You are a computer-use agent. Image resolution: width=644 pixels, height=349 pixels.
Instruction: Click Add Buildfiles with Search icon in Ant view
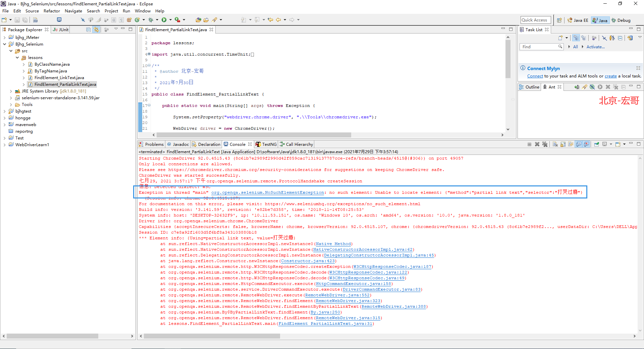[585, 87]
